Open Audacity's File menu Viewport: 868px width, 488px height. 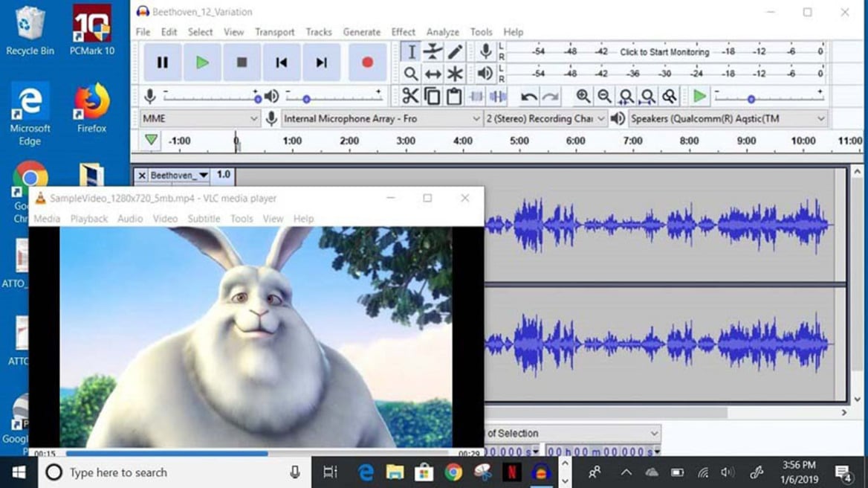(143, 32)
